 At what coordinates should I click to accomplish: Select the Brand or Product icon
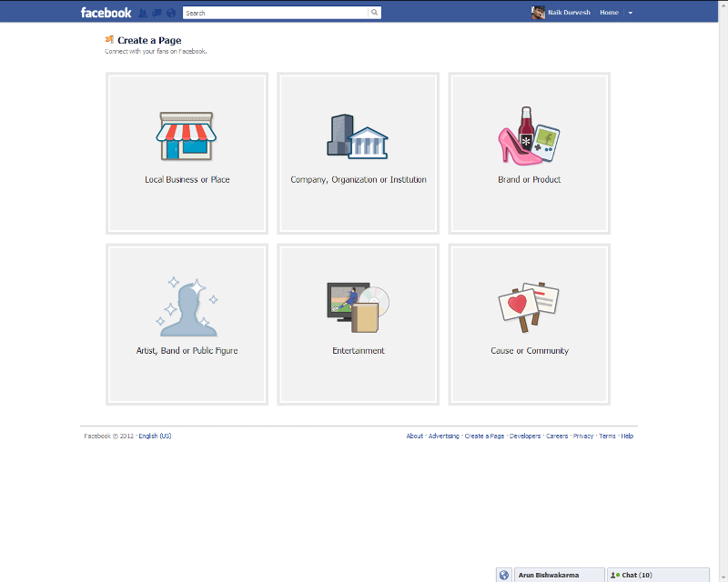(x=529, y=136)
